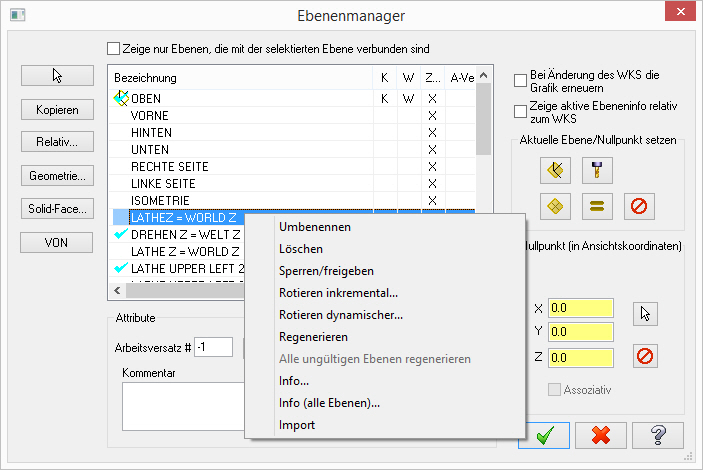The height and width of the screenshot is (470, 703).
Task: Click the yellow diamond plane icon
Action: click(554, 207)
